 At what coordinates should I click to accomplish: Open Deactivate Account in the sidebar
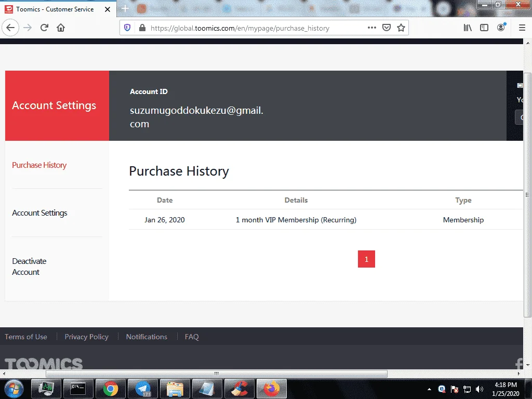click(29, 267)
